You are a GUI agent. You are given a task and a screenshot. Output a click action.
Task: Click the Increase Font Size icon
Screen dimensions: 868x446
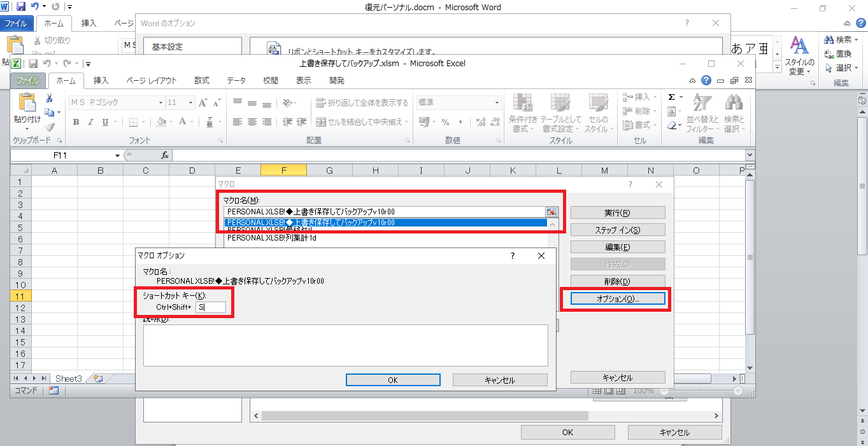pos(203,102)
